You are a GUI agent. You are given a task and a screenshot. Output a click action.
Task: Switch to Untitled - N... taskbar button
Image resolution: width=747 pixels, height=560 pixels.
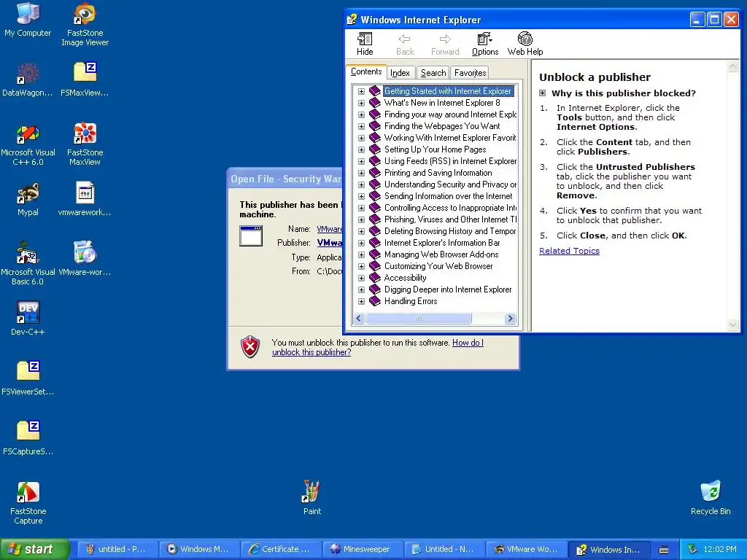coord(444,549)
